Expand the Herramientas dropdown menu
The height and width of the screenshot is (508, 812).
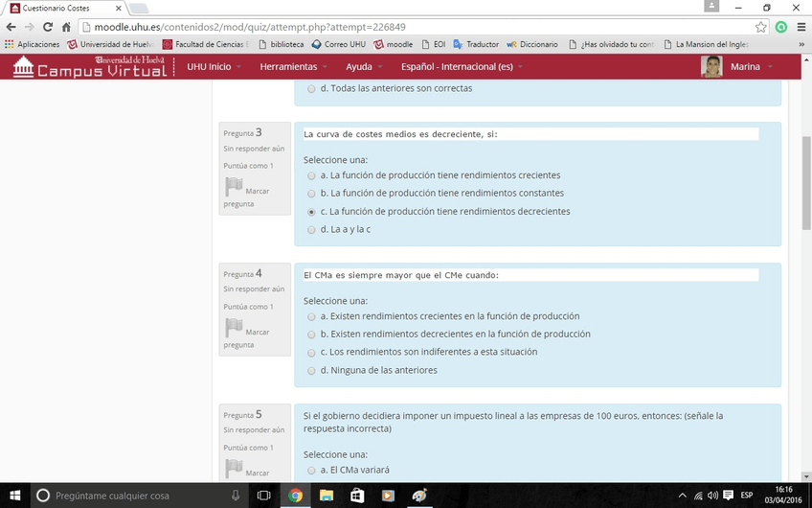click(x=293, y=66)
